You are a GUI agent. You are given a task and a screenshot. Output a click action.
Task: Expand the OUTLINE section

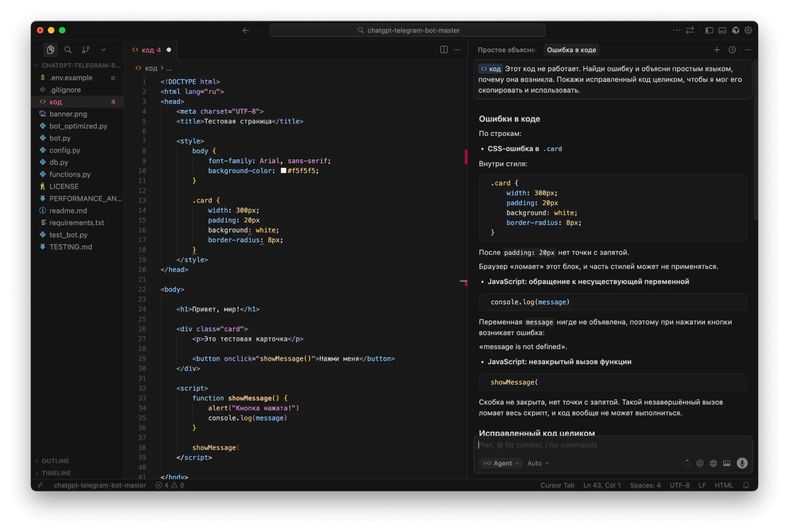55,461
